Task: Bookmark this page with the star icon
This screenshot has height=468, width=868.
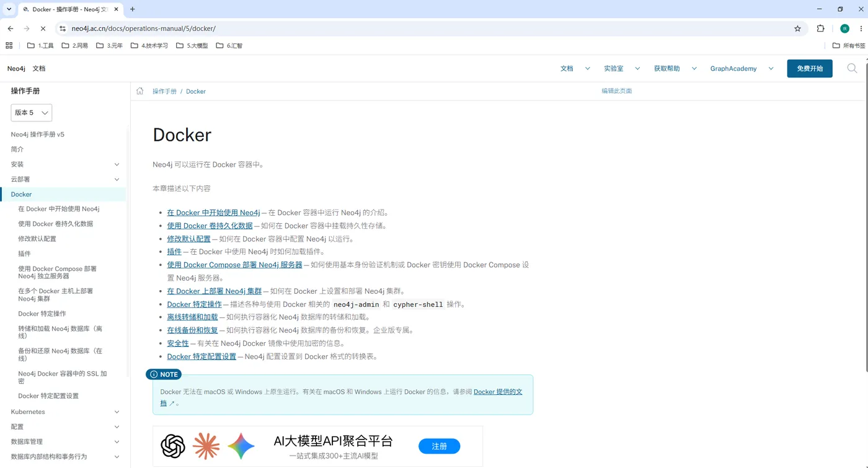Action: pyautogui.click(x=797, y=29)
